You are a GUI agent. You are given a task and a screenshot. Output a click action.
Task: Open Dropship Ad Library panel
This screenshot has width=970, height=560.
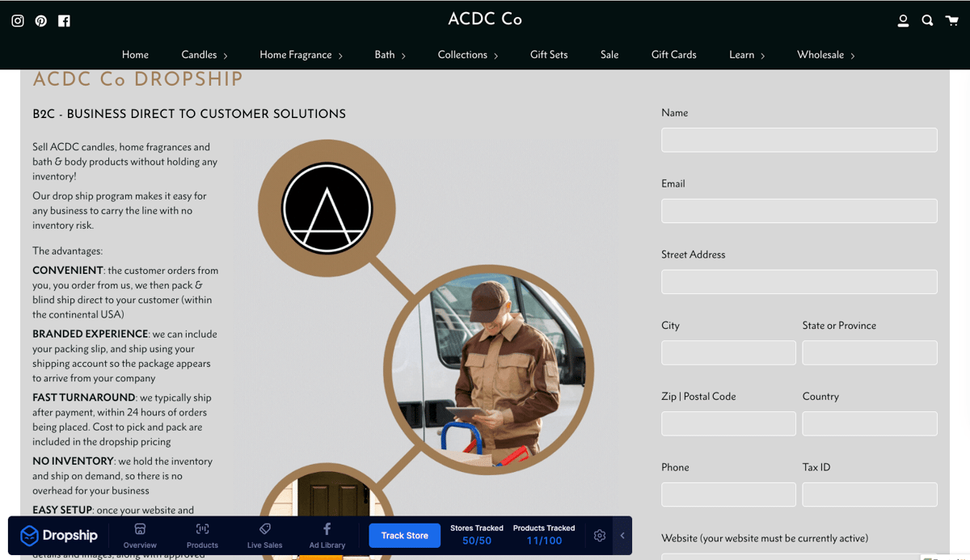327,536
